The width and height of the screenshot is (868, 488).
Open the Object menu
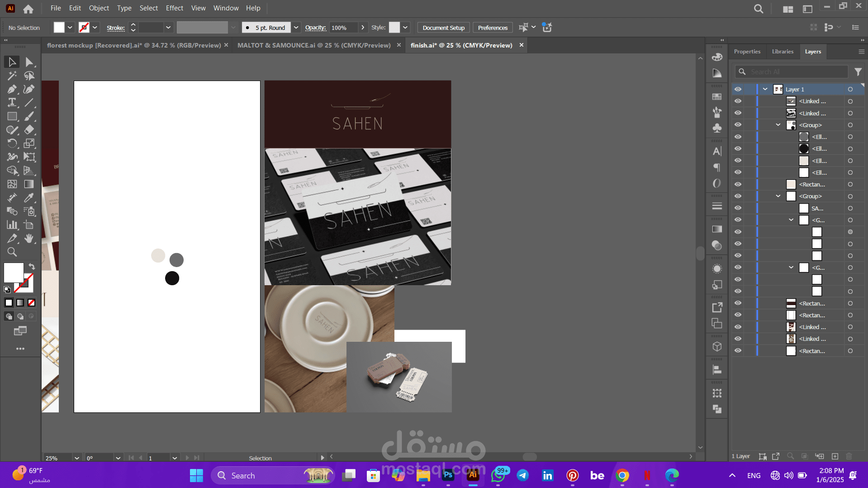99,8
